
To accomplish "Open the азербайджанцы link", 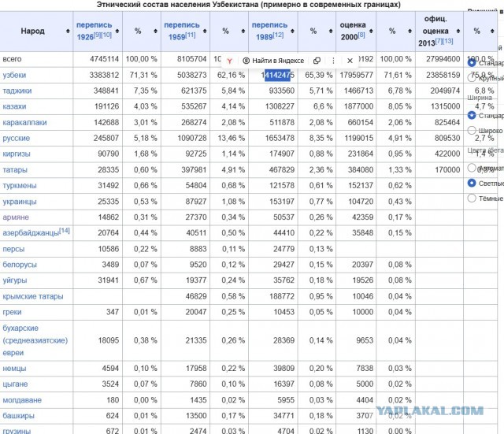I will pos(31,233).
